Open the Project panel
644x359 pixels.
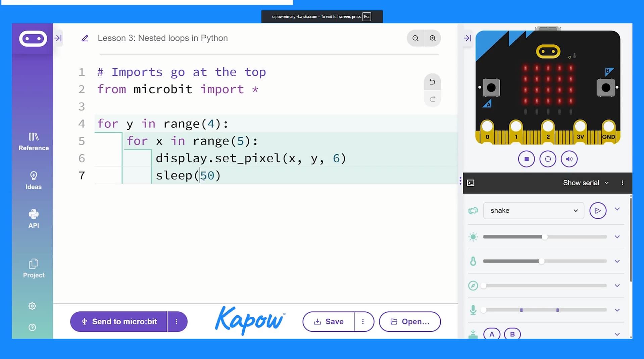[33, 267]
